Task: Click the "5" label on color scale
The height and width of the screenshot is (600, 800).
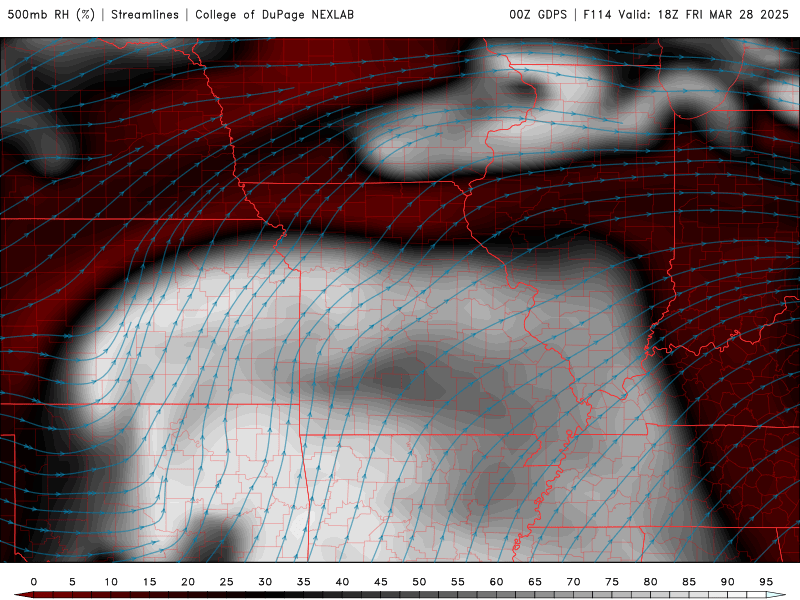Action: [x=72, y=582]
